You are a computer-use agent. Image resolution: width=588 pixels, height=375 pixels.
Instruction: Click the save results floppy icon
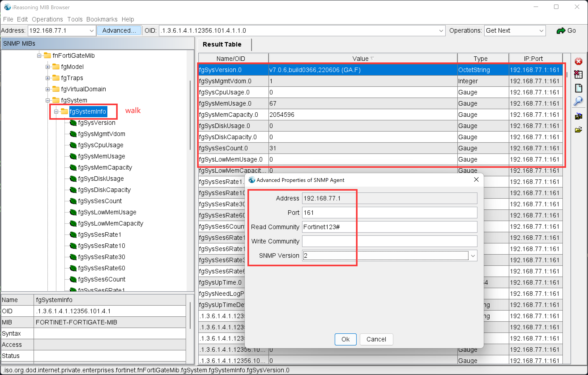(x=578, y=116)
